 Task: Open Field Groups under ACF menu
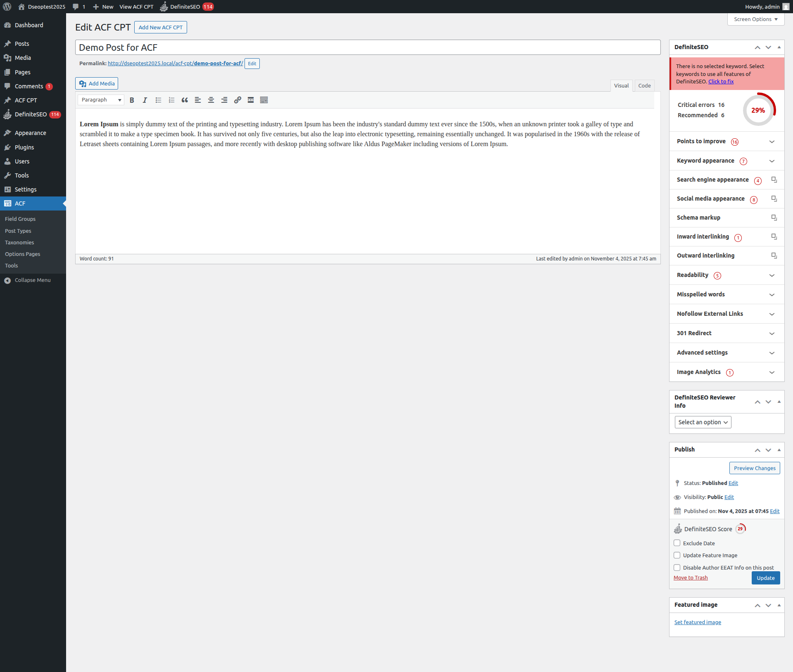pyautogui.click(x=20, y=219)
